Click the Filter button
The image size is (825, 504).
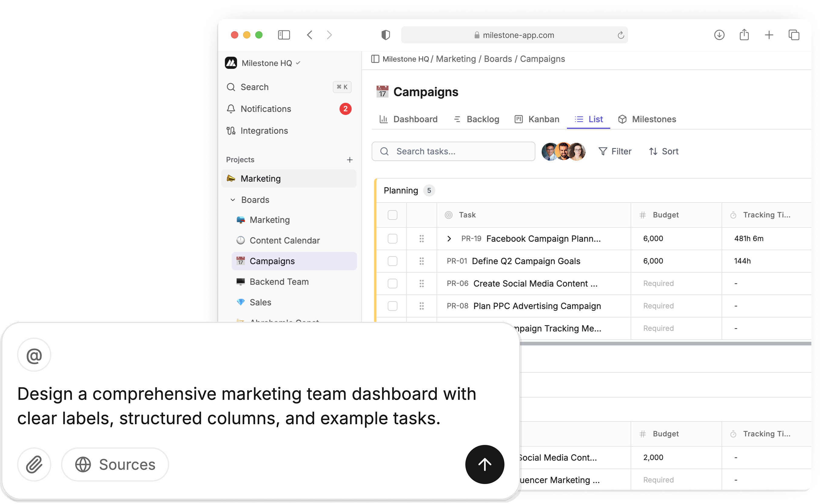[x=615, y=151]
